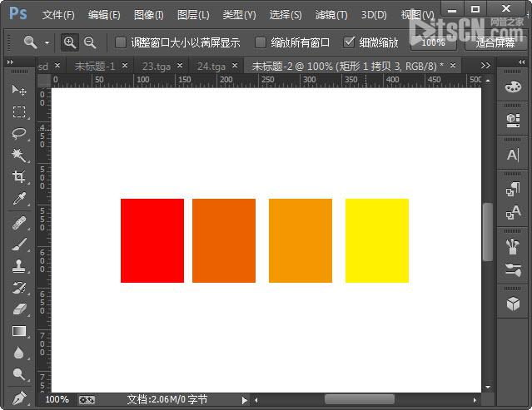The image size is (532, 410).
Task: Open the Paragraph Styles panel icon
Action: [x=513, y=190]
